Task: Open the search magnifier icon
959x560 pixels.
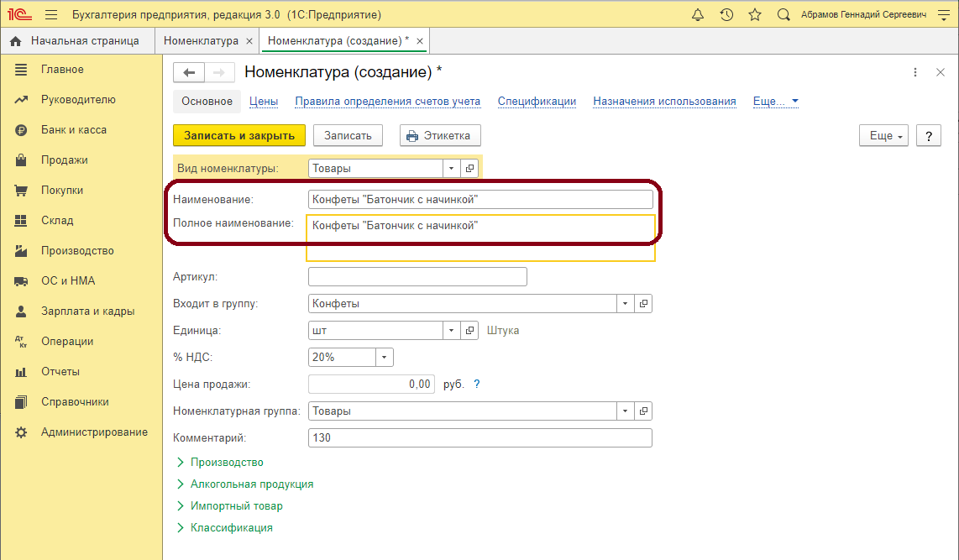Action: tap(783, 15)
